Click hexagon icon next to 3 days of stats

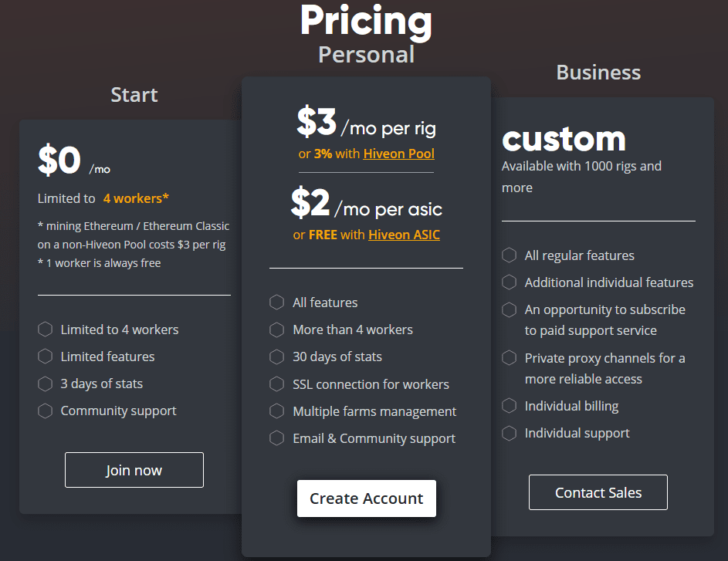[x=46, y=384]
